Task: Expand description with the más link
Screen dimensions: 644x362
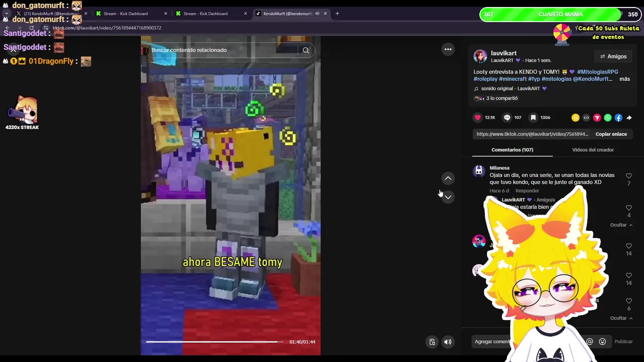Action: click(624, 79)
